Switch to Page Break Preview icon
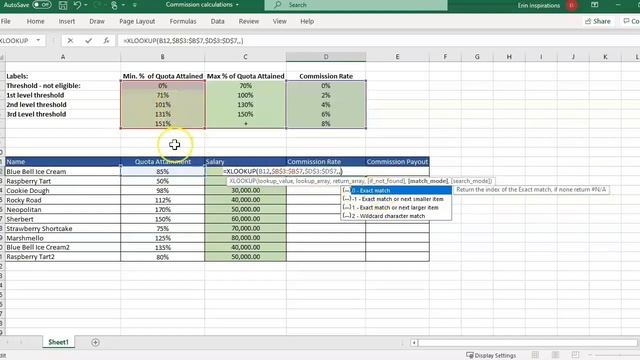Screen dimensions: 640x360 [576, 355]
